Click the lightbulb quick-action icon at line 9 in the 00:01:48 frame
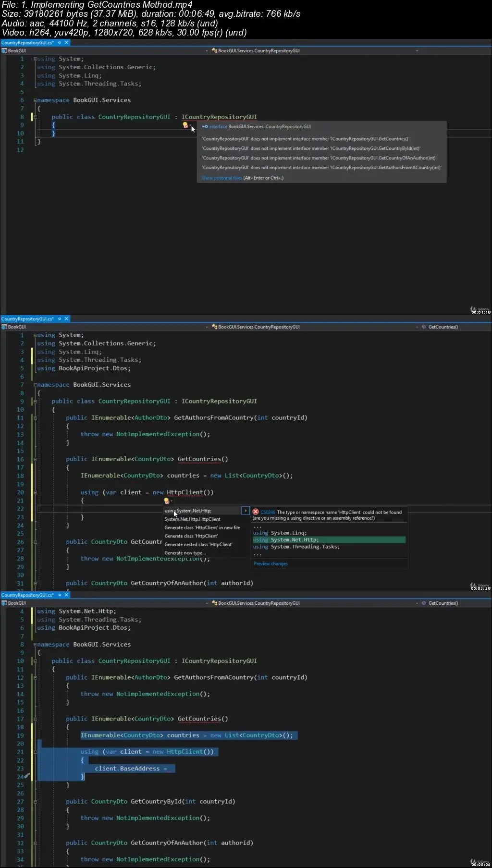 coord(185,125)
